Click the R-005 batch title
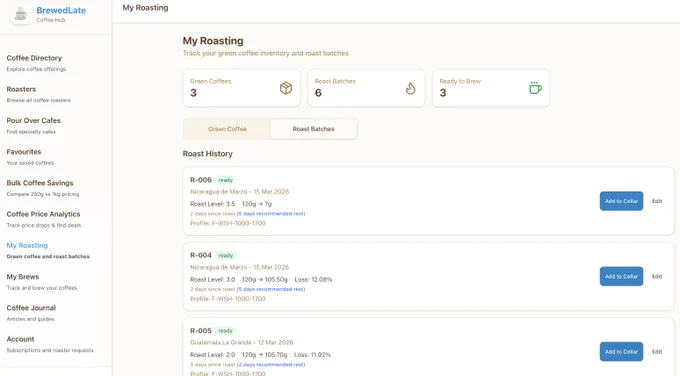Image resolution: width=680 pixels, height=376 pixels. [x=201, y=331]
